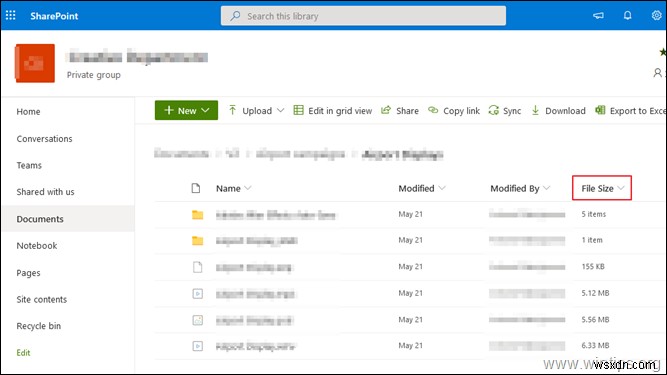This screenshot has height=375, width=667.
Task: Click the Sync toolbar button
Action: pos(505,111)
